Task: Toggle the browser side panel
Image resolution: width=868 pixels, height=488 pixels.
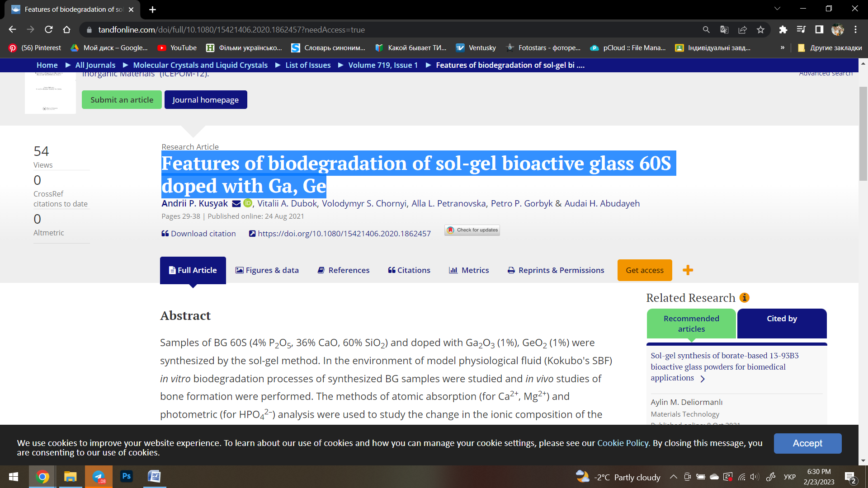Action: (x=819, y=30)
